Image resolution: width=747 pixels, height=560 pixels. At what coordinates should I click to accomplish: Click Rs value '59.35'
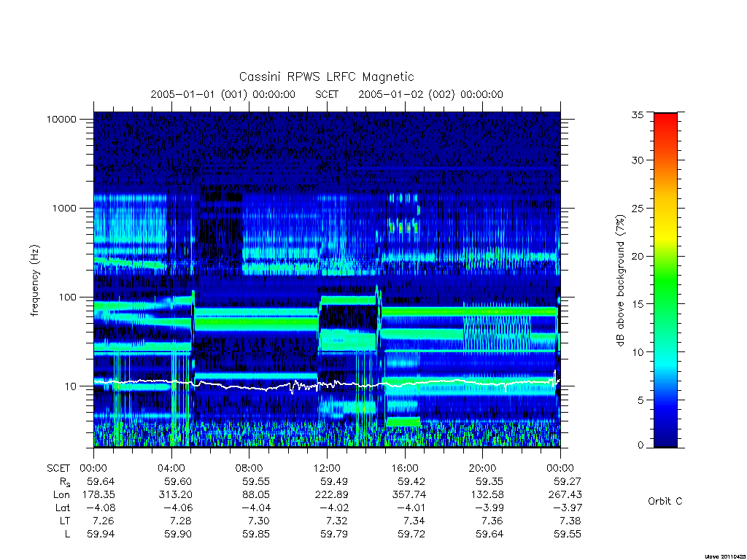point(489,481)
